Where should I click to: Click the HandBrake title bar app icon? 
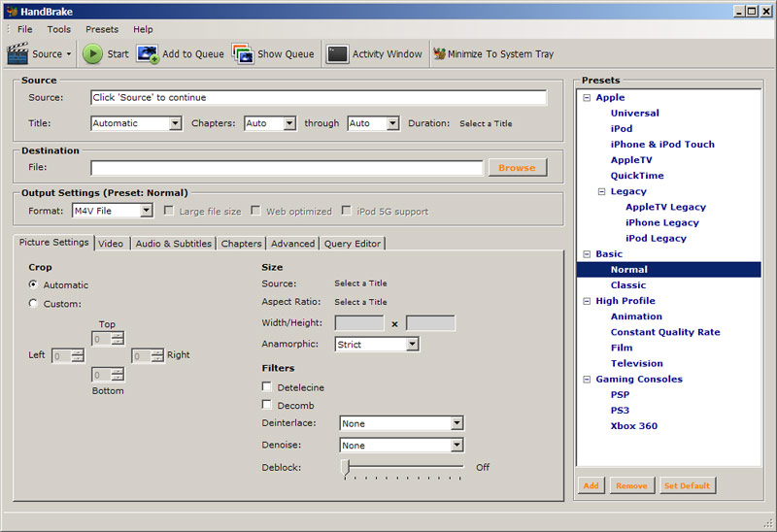point(10,11)
